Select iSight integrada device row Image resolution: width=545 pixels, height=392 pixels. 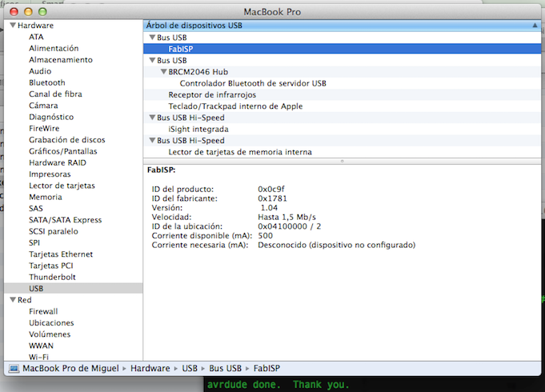(x=342, y=129)
